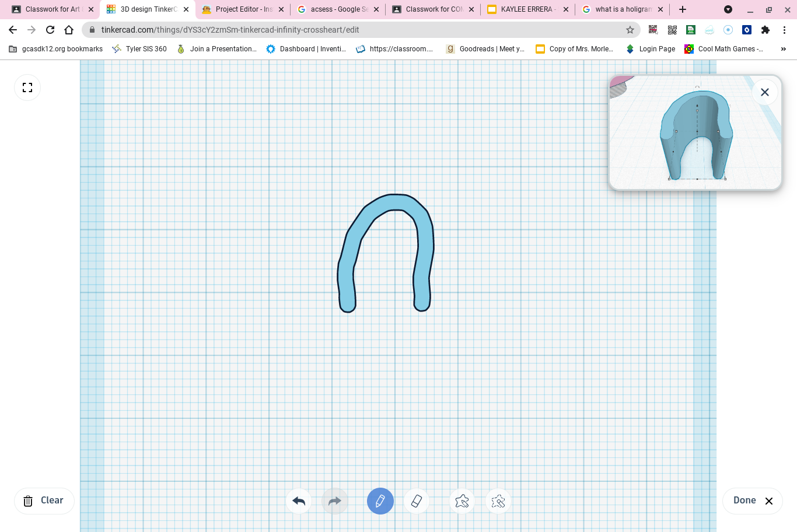Open Login Page bookmark
The height and width of the screenshot is (532, 797).
click(651, 49)
